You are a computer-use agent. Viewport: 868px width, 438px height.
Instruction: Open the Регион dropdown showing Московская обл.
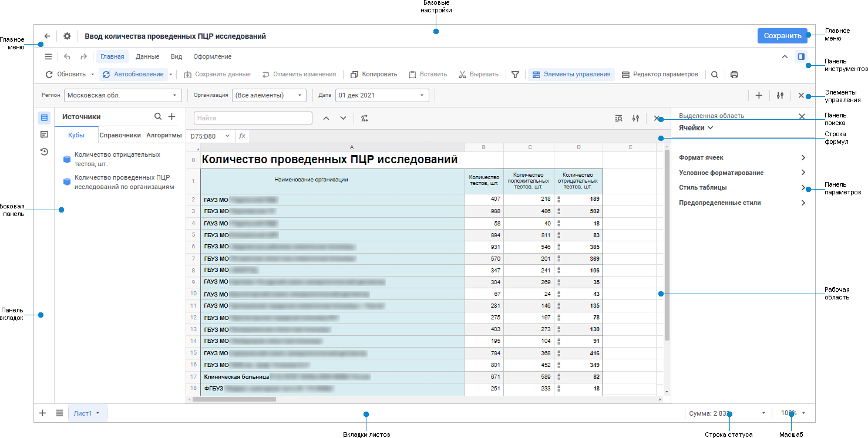point(123,95)
